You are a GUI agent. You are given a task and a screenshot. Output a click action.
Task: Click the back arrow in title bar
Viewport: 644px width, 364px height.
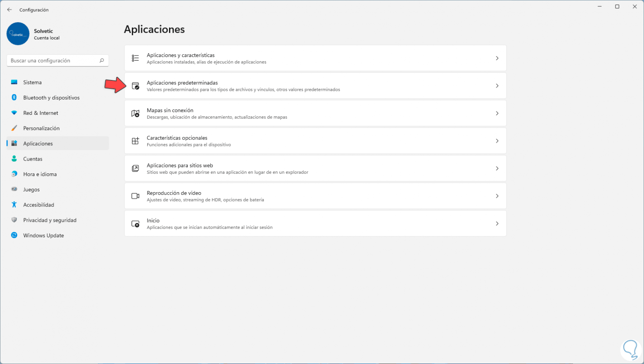click(9, 10)
